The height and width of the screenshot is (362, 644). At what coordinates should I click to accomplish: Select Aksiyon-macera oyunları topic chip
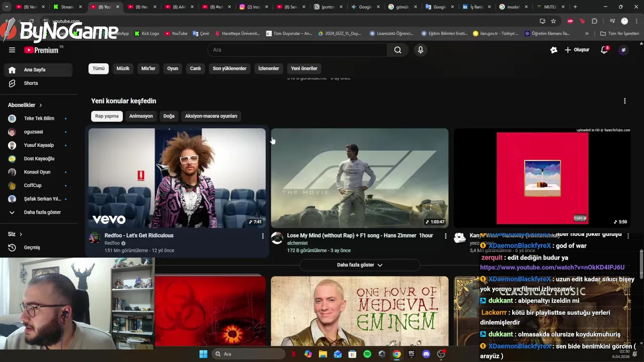pos(211,116)
